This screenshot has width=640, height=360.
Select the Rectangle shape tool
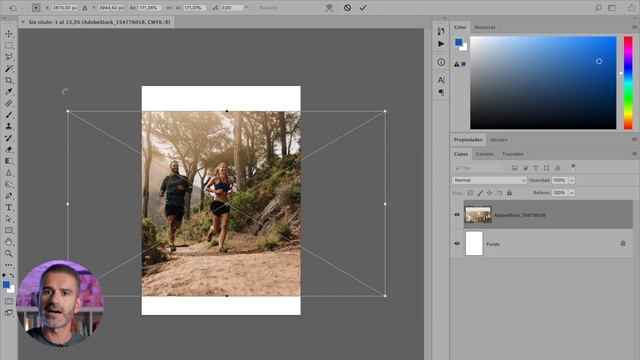point(9,230)
